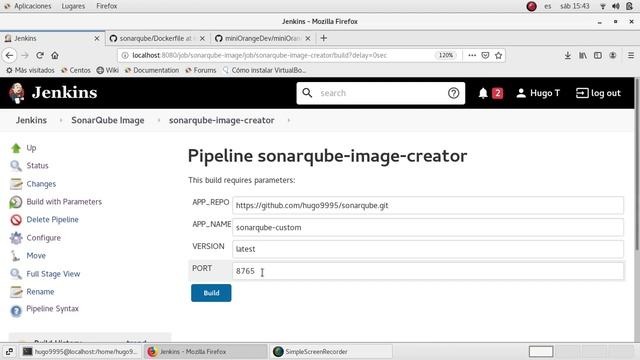Close the sonarqube/Dockerfile tab
640x360 pixels.
202,38
